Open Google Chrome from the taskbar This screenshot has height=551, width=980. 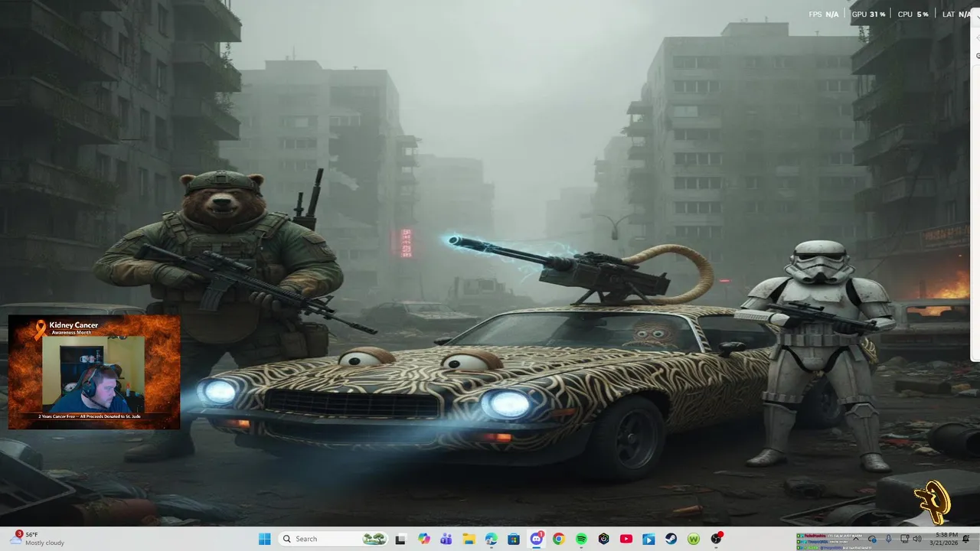coord(559,539)
